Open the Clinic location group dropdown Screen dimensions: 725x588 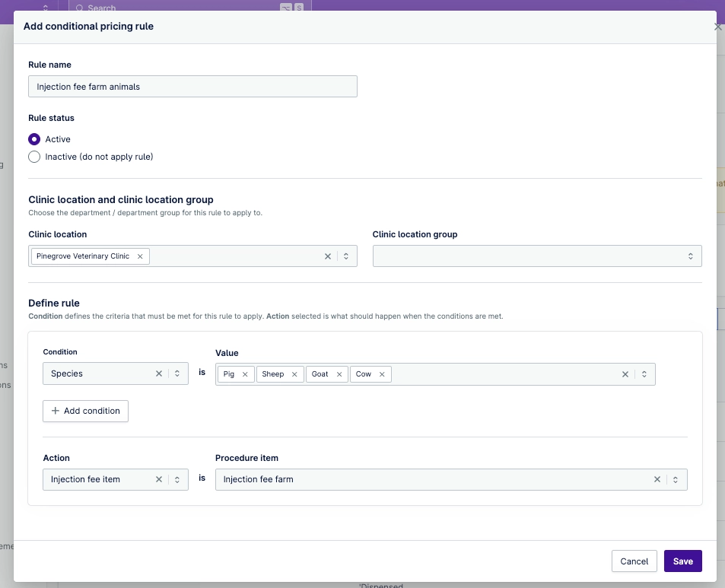click(690, 256)
